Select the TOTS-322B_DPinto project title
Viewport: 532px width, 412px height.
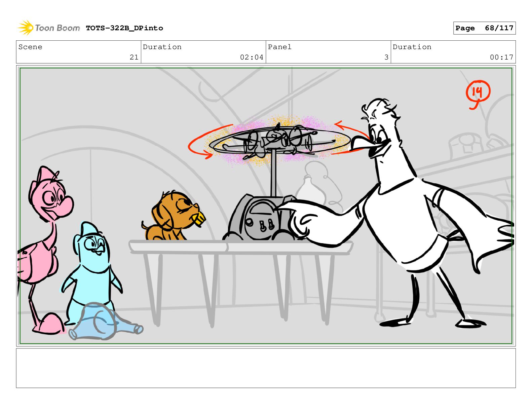point(124,28)
